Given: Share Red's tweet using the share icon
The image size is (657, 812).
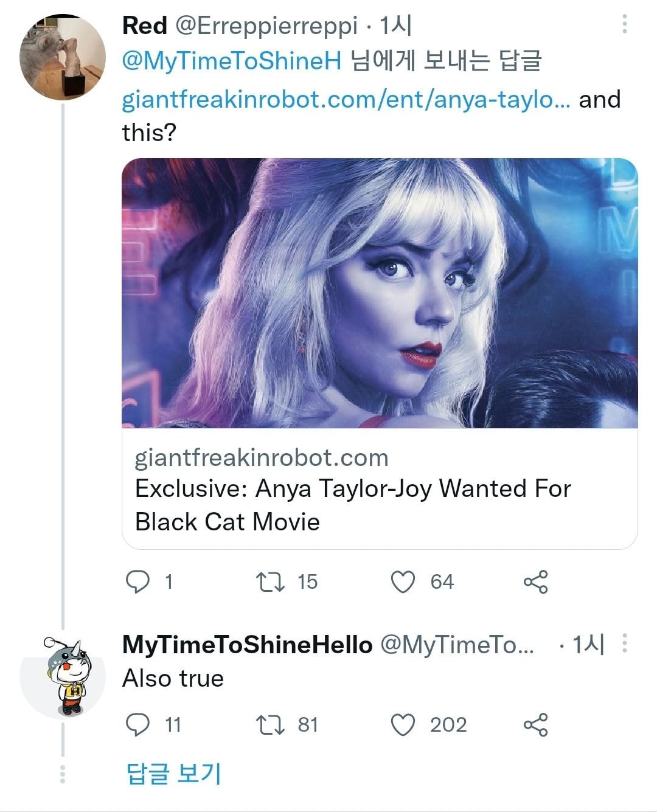Looking at the screenshot, I should (x=535, y=581).
